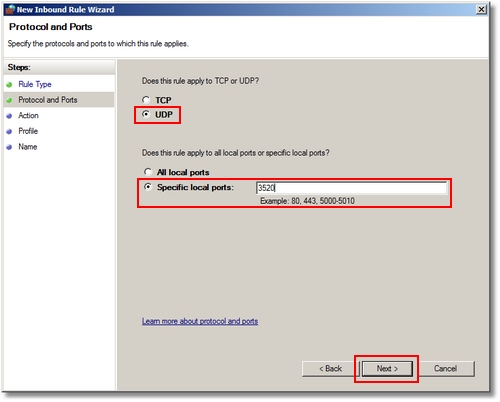This screenshot has width=500, height=402.
Task: Choose the Specific local ports option
Action: coord(148,187)
